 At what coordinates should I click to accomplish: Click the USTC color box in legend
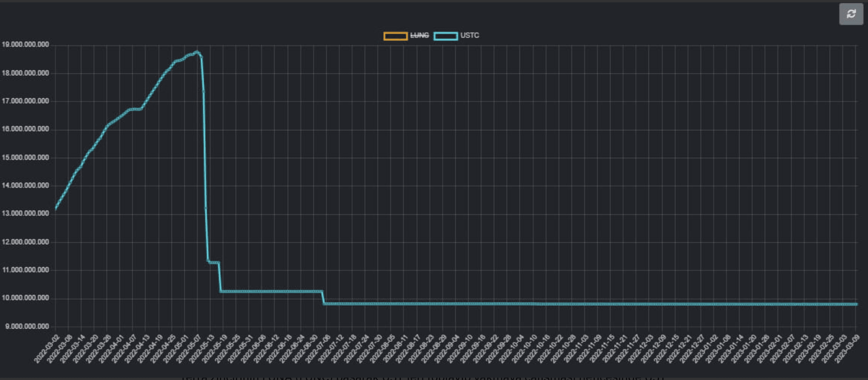[446, 35]
